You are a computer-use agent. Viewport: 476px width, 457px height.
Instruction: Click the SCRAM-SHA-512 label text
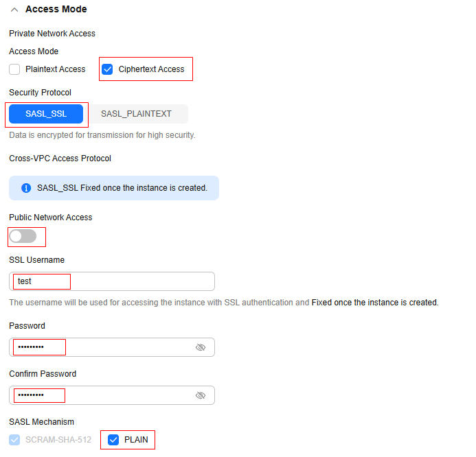(58, 440)
